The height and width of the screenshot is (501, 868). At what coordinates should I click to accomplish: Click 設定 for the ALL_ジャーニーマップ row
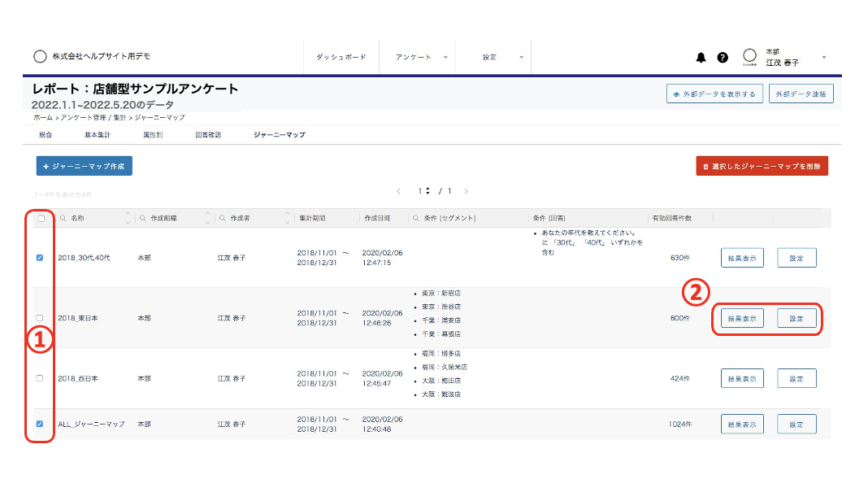(x=796, y=424)
